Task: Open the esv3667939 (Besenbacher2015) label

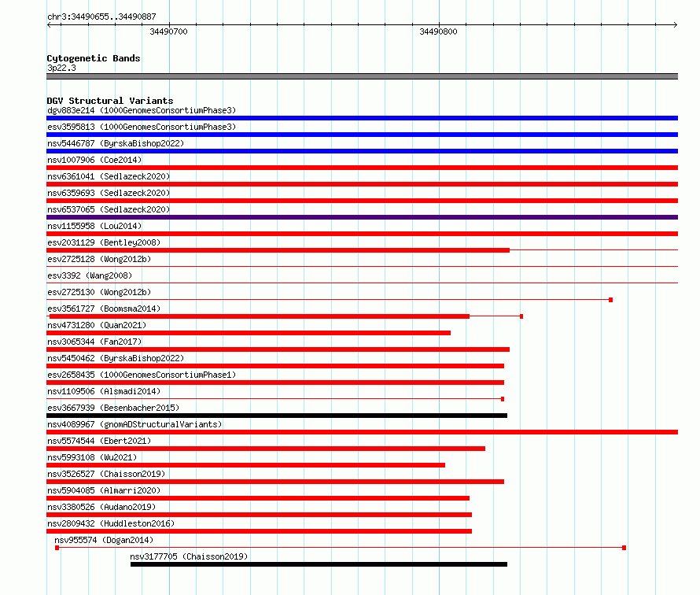Action: [113, 408]
